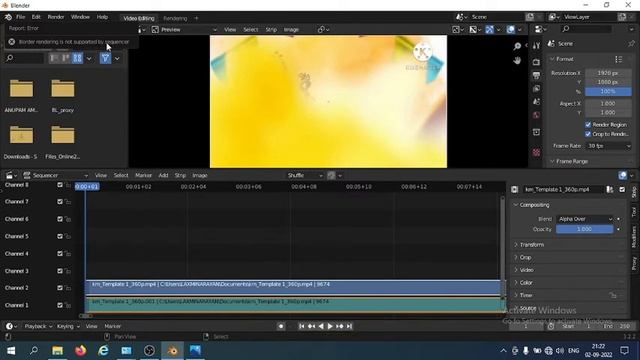Viewport: 640px width, 360px height.
Task: Open the Preview view type dropdown
Action: [184, 29]
